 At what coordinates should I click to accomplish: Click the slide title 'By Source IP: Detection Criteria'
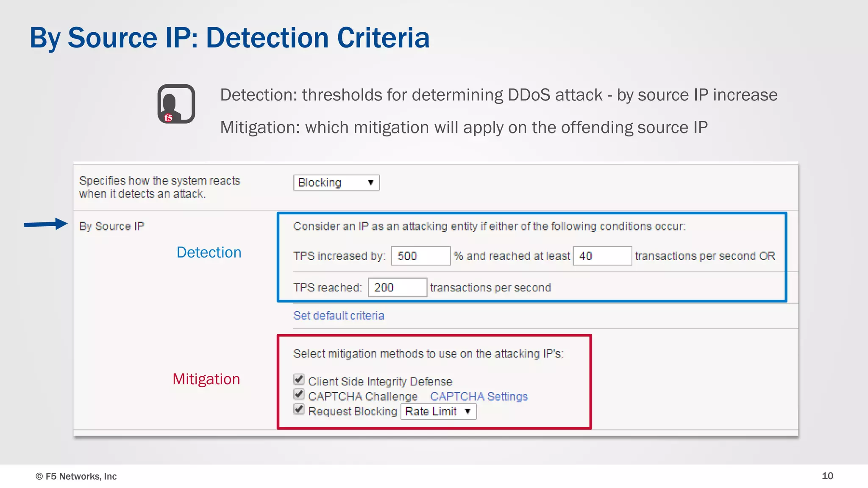(230, 38)
